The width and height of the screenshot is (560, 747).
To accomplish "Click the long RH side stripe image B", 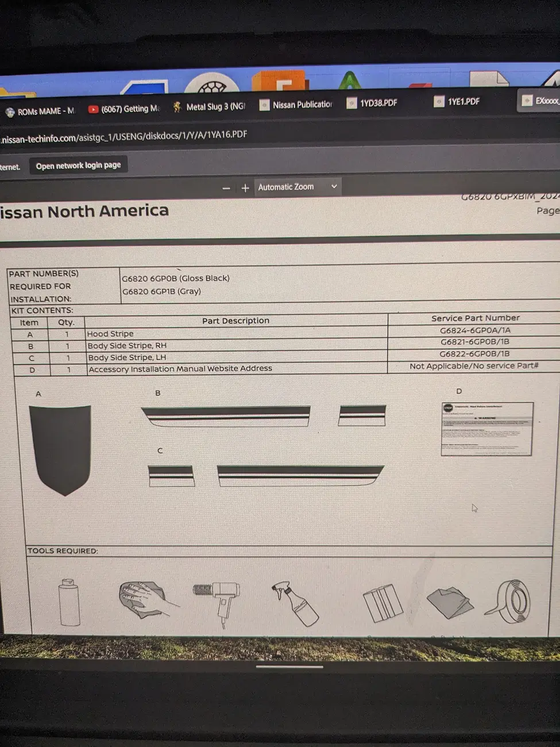I will [226, 417].
